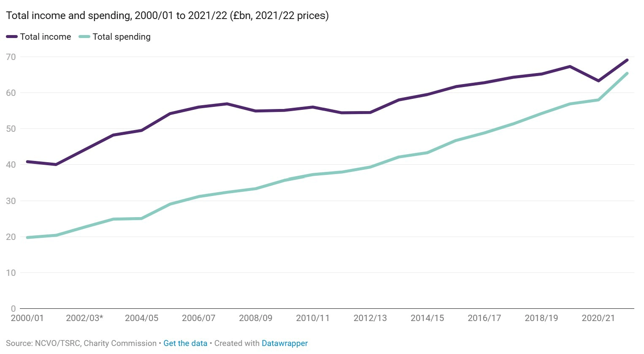Select the 2012/13 x-axis label
The width and height of the screenshot is (644, 354).
click(370, 318)
